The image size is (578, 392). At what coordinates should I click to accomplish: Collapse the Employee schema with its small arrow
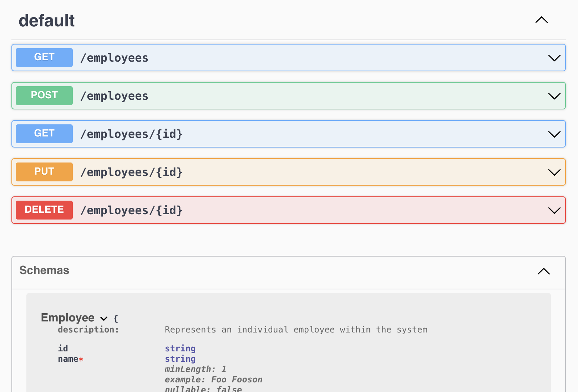click(104, 319)
